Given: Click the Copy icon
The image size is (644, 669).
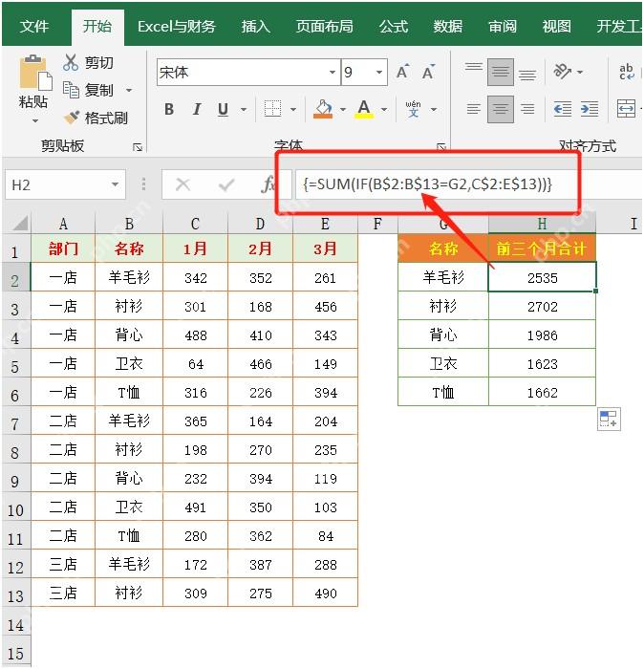Looking at the screenshot, I should tap(71, 90).
